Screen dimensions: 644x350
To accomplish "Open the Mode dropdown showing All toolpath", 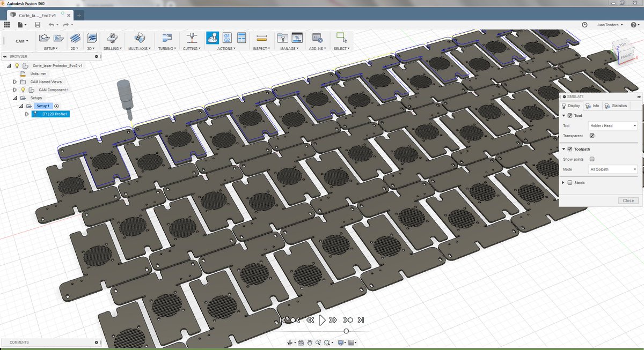I will pyautogui.click(x=613, y=169).
